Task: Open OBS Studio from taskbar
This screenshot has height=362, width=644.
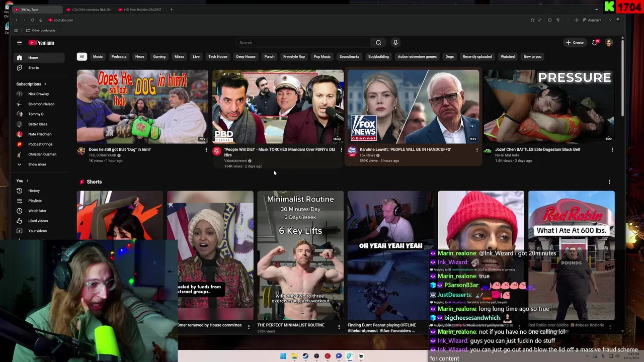Action: click(316, 356)
